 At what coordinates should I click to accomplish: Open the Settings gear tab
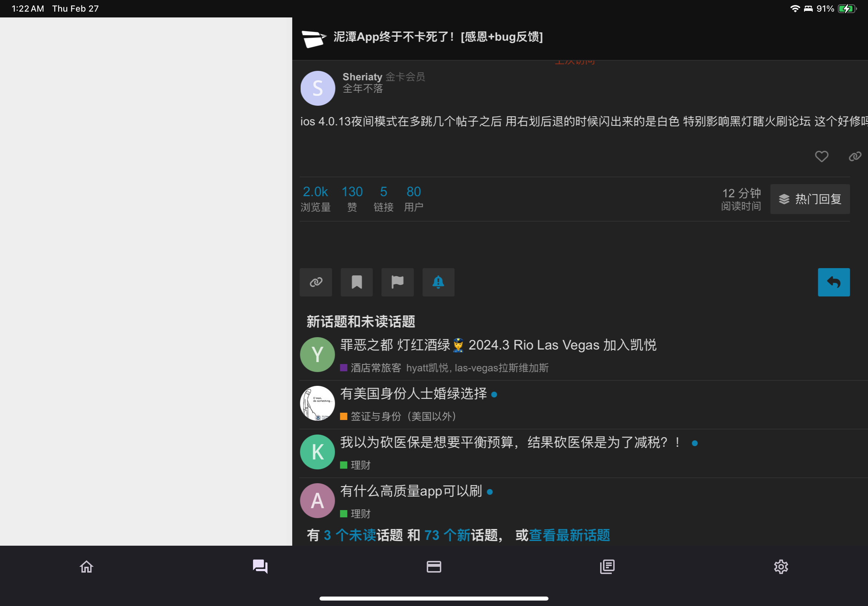pos(781,566)
